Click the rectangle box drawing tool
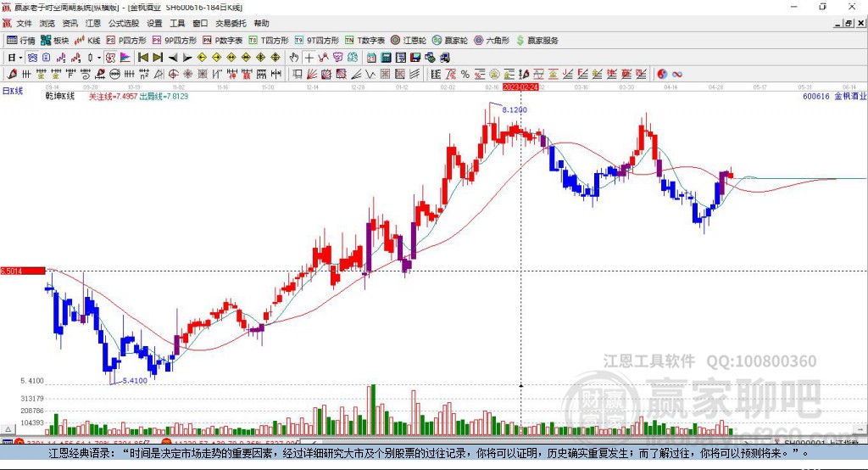Screen dimensions: 868x470 point(298,74)
